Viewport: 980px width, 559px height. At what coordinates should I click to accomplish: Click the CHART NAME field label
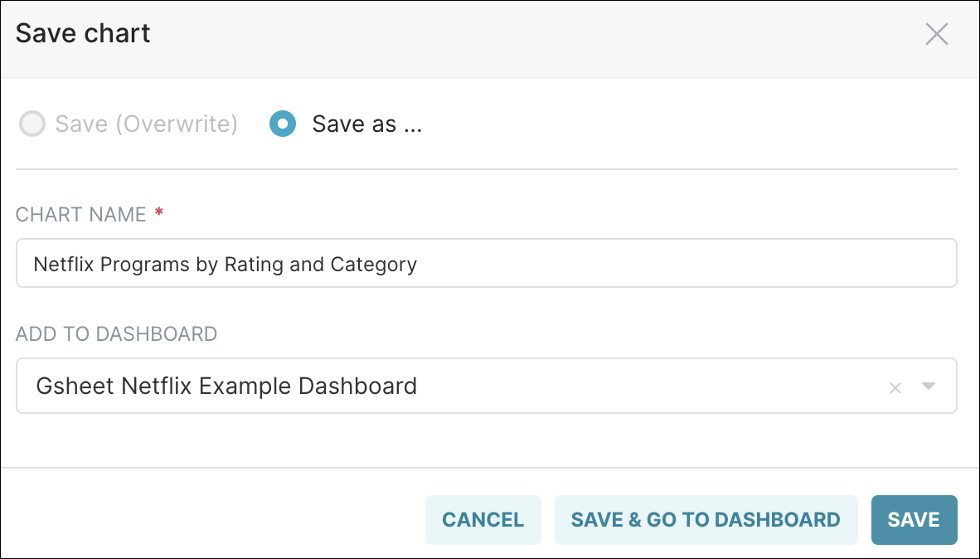82,214
